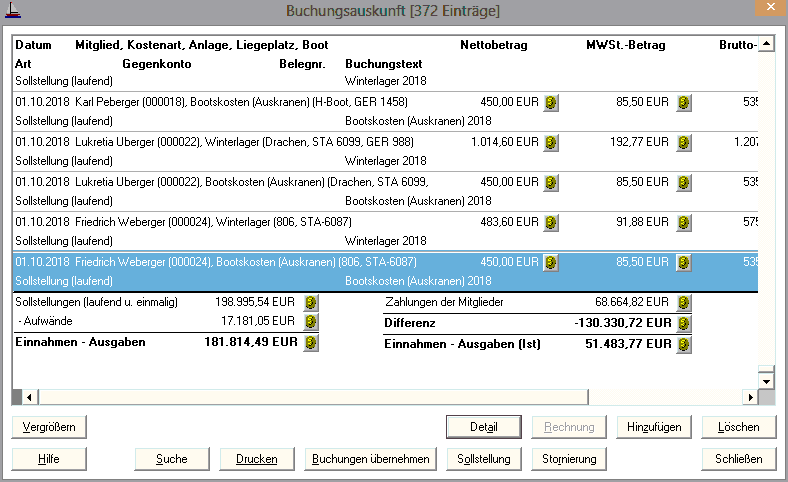Click coin icon beside Sollstellungen 198.995,54 EUR
Image resolution: width=788 pixels, height=482 pixels.
pyautogui.click(x=311, y=302)
